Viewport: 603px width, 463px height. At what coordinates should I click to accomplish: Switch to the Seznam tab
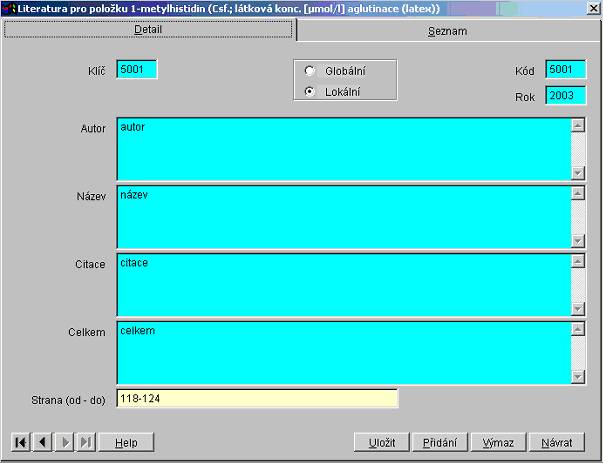click(x=449, y=31)
